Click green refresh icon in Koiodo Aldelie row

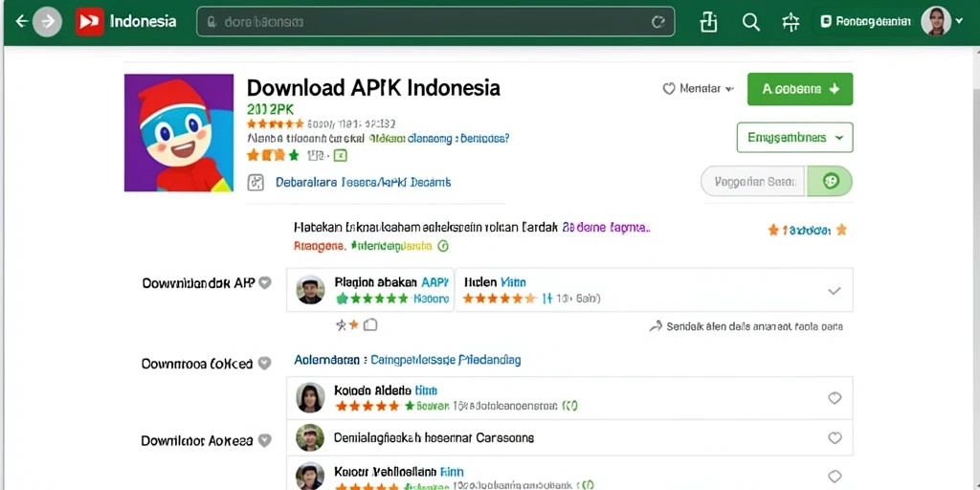[x=568, y=406]
